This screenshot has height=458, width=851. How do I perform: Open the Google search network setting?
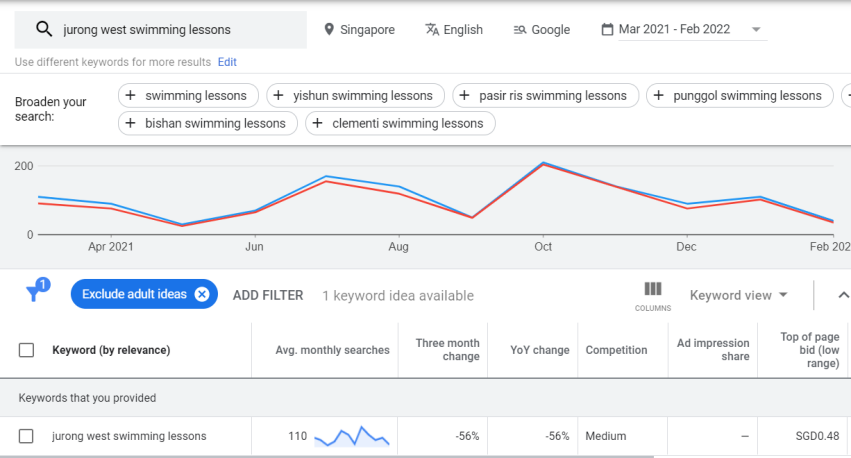[x=542, y=29]
